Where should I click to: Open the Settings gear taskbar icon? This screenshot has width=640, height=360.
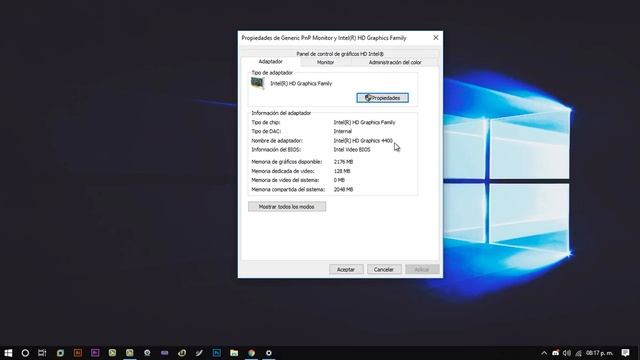coord(269,353)
